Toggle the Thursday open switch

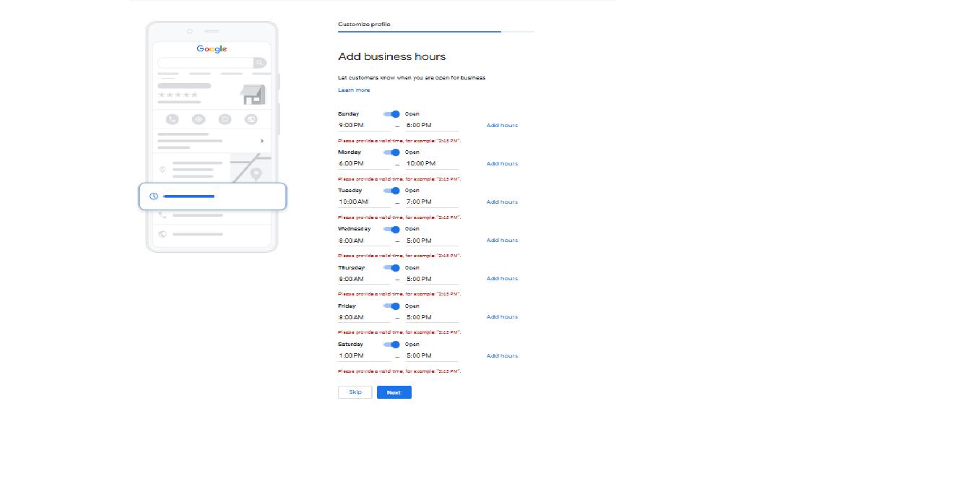391,267
